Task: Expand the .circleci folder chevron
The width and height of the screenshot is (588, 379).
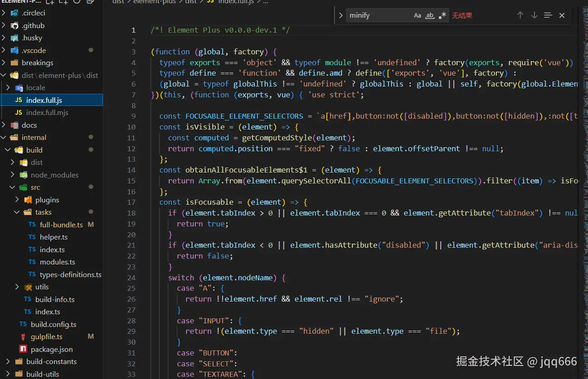Action: (4, 13)
